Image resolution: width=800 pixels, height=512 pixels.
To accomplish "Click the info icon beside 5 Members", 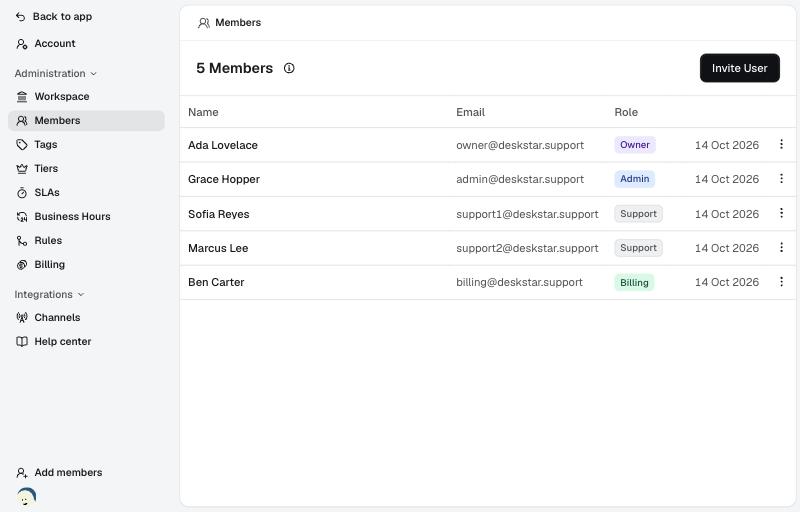I will pyautogui.click(x=289, y=68).
